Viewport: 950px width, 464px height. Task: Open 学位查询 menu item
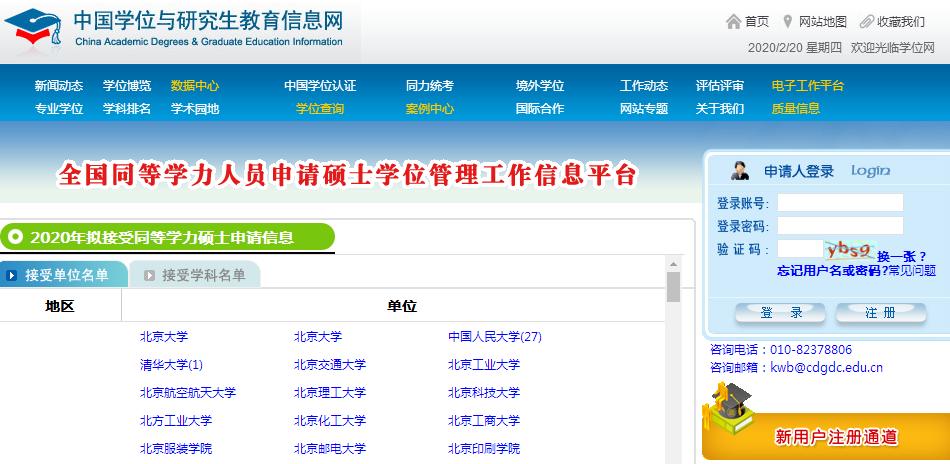coord(320,109)
